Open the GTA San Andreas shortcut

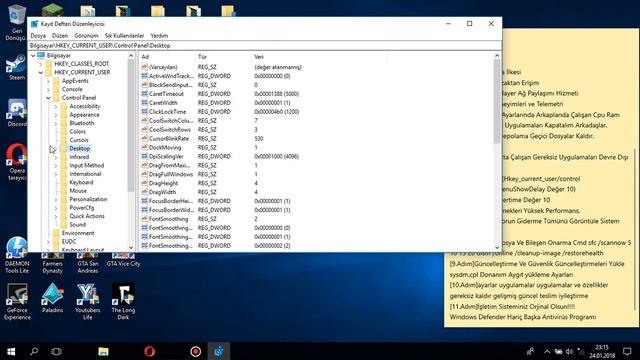87,262
